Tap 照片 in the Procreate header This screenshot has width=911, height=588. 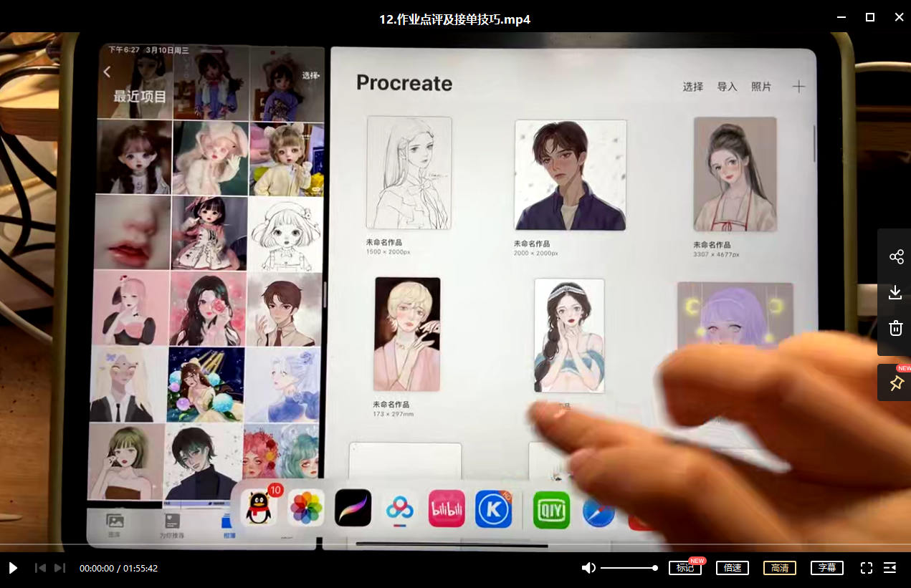[761, 87]
